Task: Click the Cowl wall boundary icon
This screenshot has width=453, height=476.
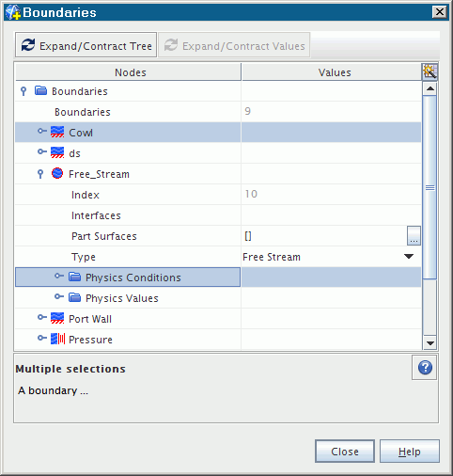Action: pyautogui.click(x=57, y=132)
